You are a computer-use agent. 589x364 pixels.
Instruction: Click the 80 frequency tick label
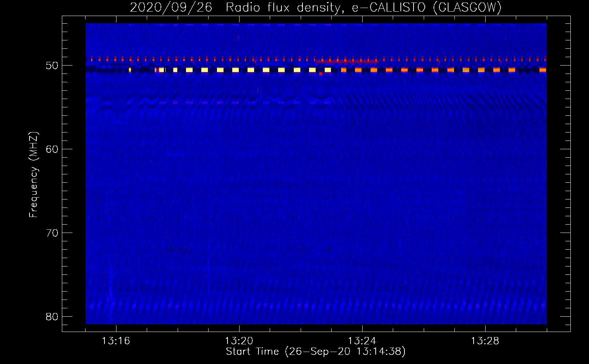point(52,317)
